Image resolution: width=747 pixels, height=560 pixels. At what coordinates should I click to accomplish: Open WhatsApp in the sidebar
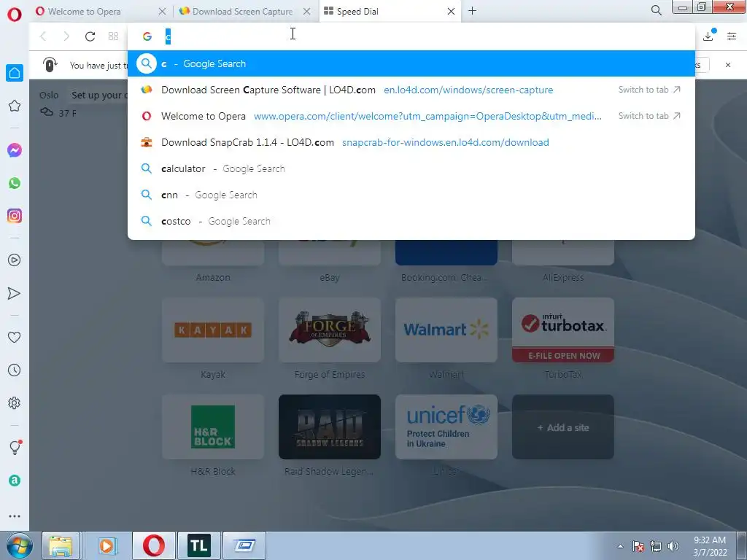tap(15, 183)
